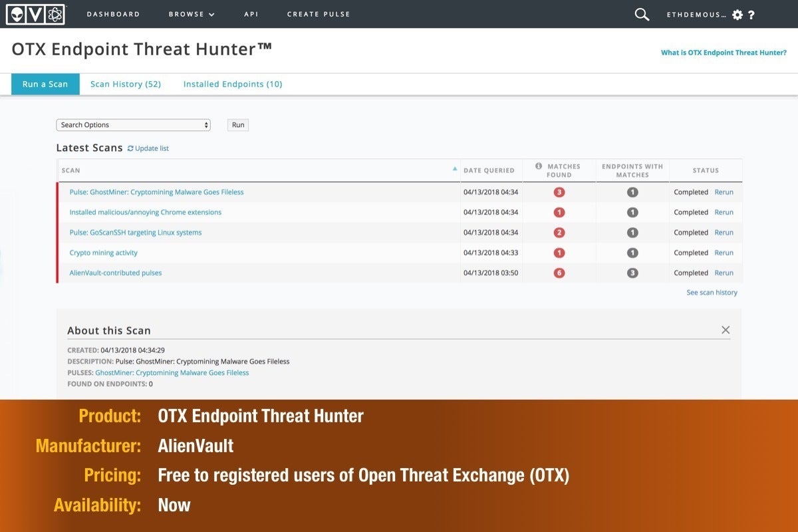
Task: Switch to the Scan History (52) tab
Action: pos(126,84)
